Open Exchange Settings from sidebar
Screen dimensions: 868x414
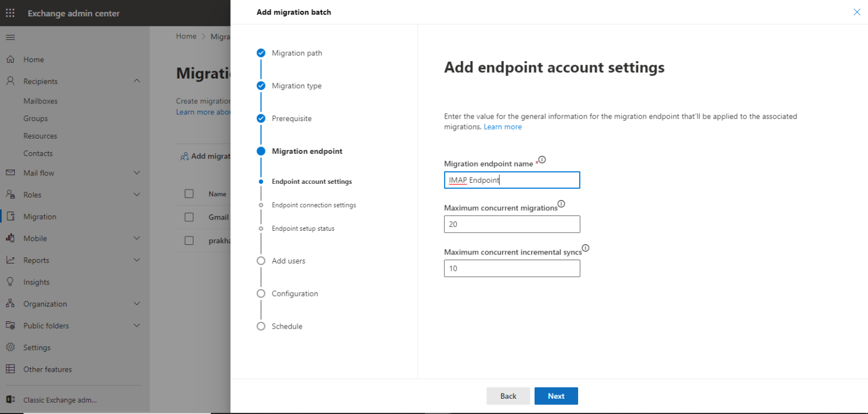[36, 347]
